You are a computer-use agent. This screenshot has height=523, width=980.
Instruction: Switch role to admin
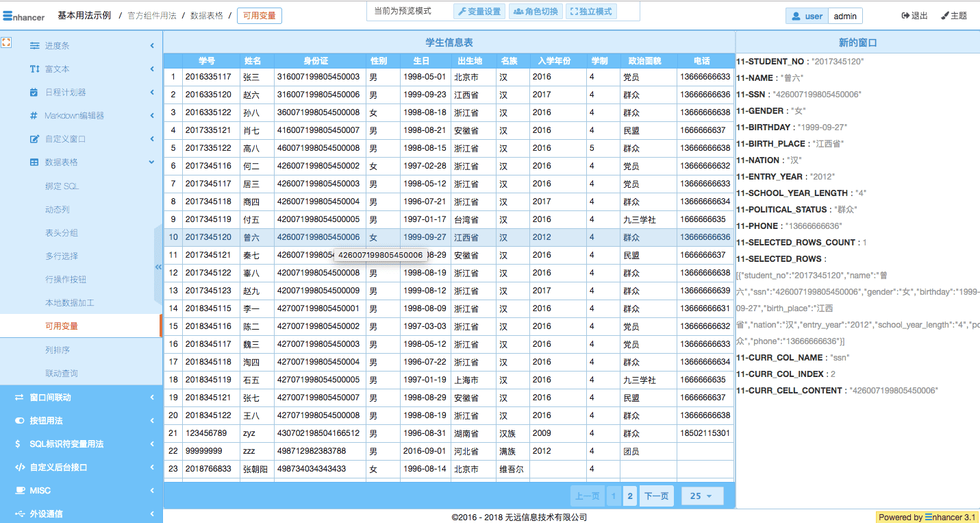[844, 16]
